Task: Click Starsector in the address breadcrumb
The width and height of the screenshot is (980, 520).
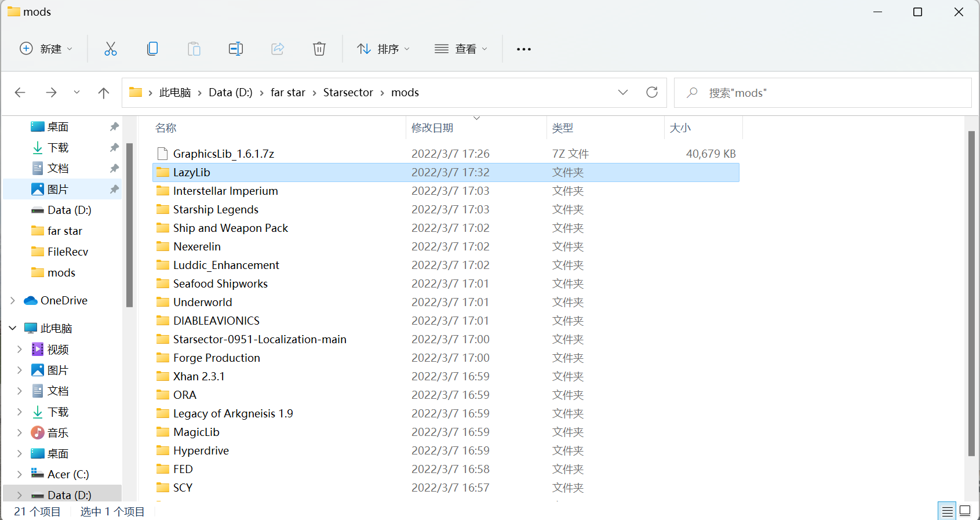Action: 348,93
